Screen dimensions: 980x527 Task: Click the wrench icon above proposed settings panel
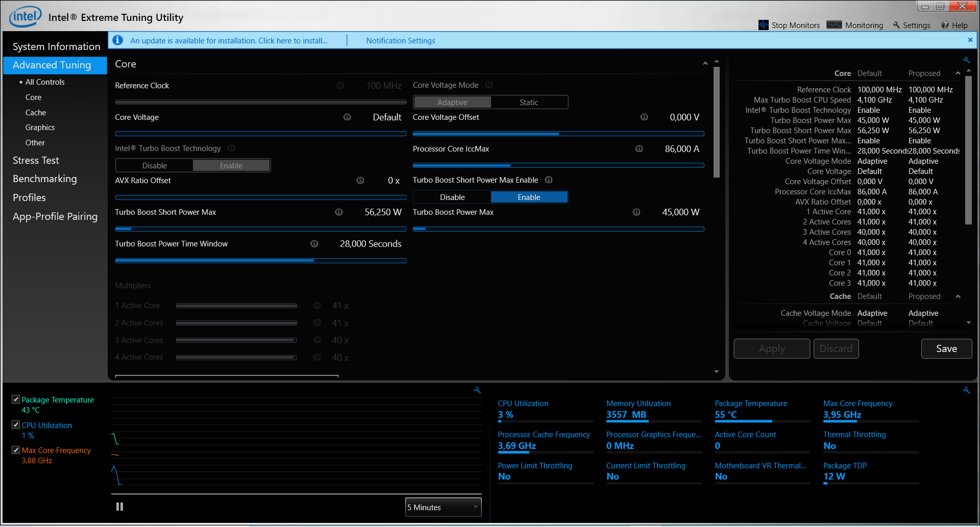click(966, 60)
